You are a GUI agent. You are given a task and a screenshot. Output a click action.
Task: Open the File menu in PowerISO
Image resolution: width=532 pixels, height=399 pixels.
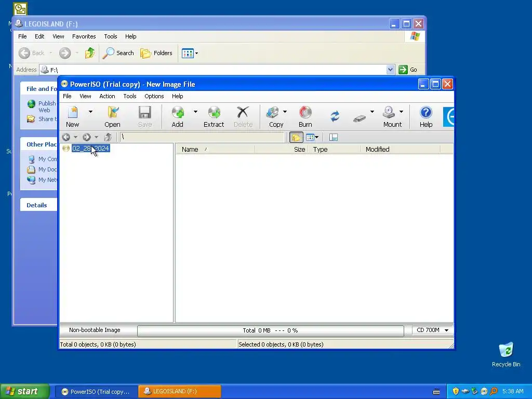click(67, 96)
